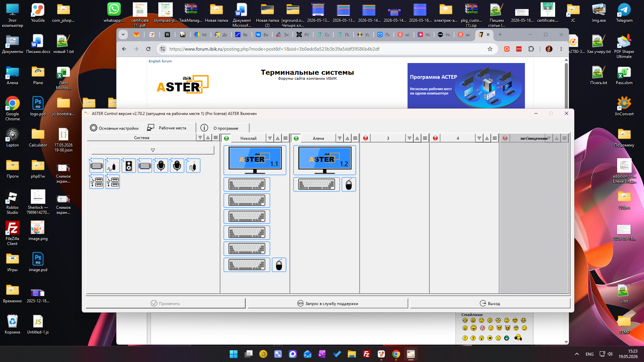Screen dimensions: 644x362
Task: Click the ASTER ibik forum logo
Action: 182,84
